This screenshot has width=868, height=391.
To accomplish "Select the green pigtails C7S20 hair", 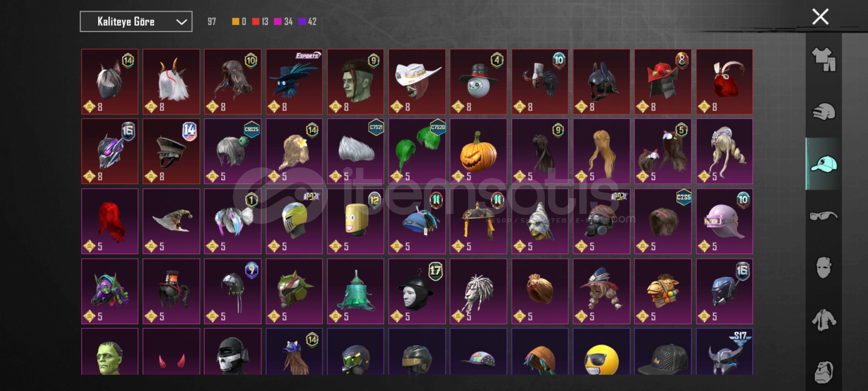I will tap(417, 151).
